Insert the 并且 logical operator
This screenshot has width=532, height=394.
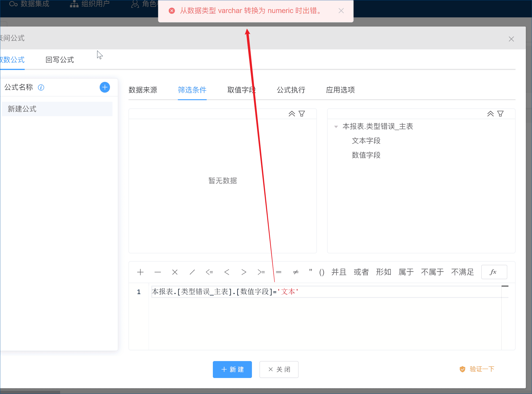[x=339, y=272]
